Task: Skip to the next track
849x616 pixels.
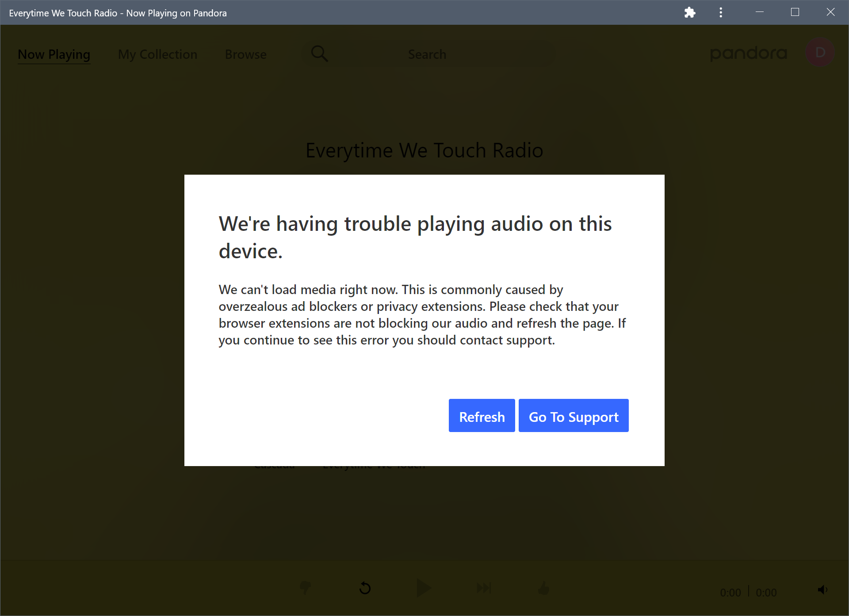Action: pyautogui.click(x=484, y=588)
